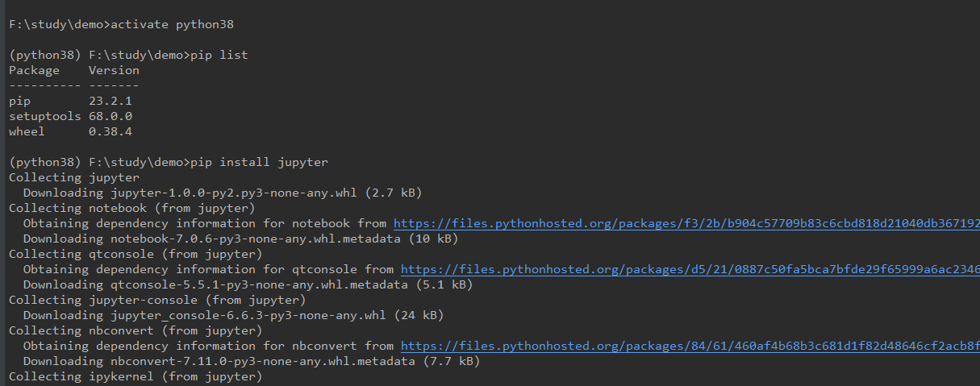Click the qtconsole-5.5.1 metadata download line
Viewport: 980px width, 386px height.
247,284
